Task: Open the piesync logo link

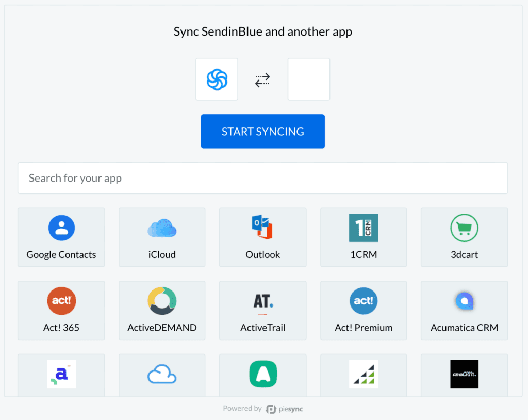Action: tap(284, 409)
